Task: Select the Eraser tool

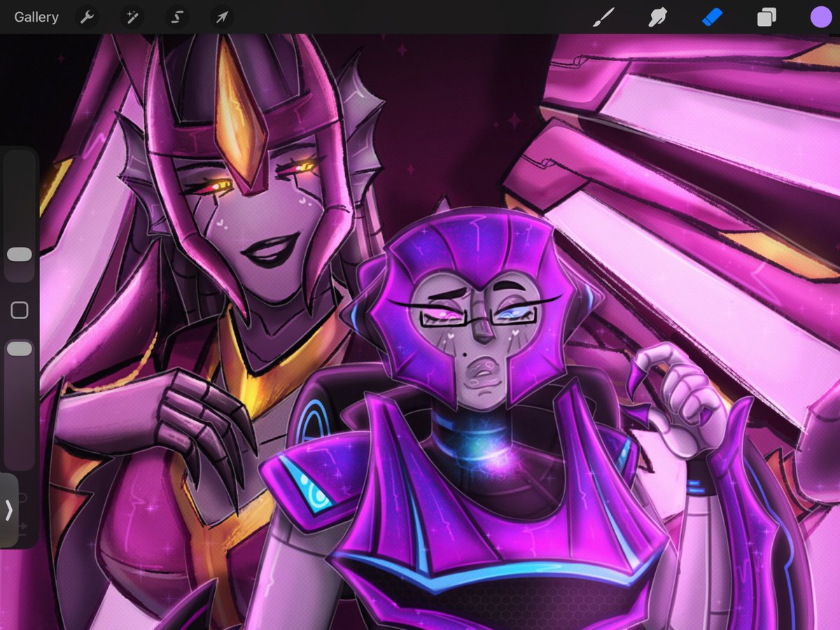Action: (x=712, y=17)
